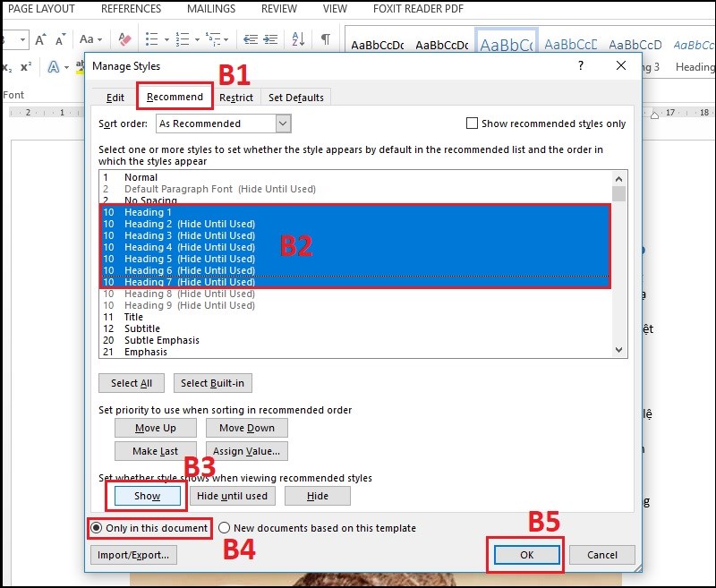The height and width of the screenshot is (588, 716).
Task: Click the Make Last button
Action: pos(155,451)
